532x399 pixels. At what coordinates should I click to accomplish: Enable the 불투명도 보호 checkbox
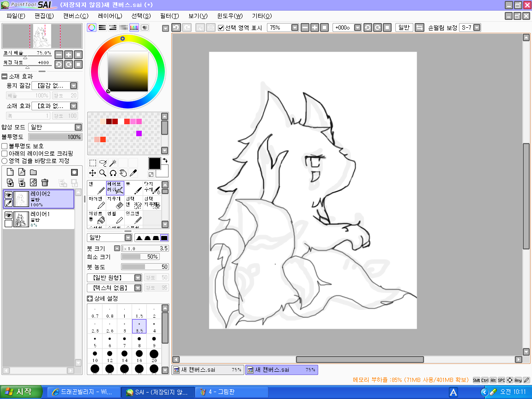(5, 146)
